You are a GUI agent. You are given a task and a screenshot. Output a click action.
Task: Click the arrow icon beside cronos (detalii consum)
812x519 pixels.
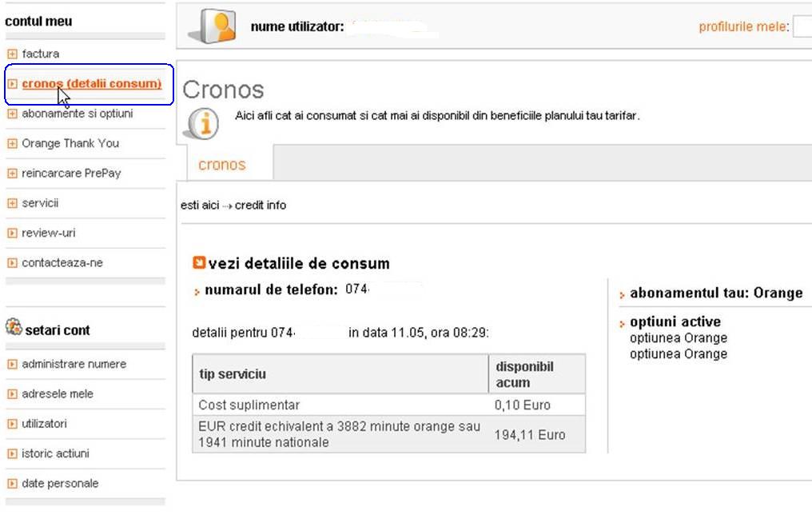(12, 84)
